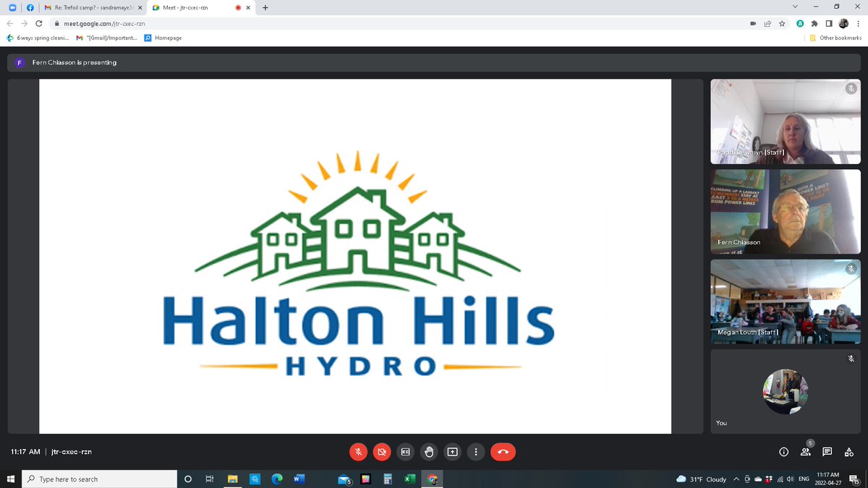The height and width of the screenshot is (488, 868).
Task: Raise hand in the meeting
Action: tap(429, 452)
